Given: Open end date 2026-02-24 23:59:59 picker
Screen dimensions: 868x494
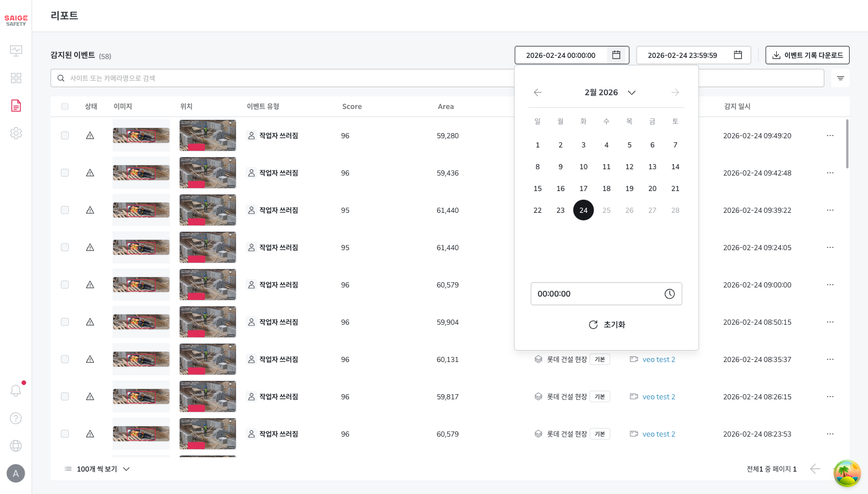Looking at the screenshot, I should pos(693,55).
